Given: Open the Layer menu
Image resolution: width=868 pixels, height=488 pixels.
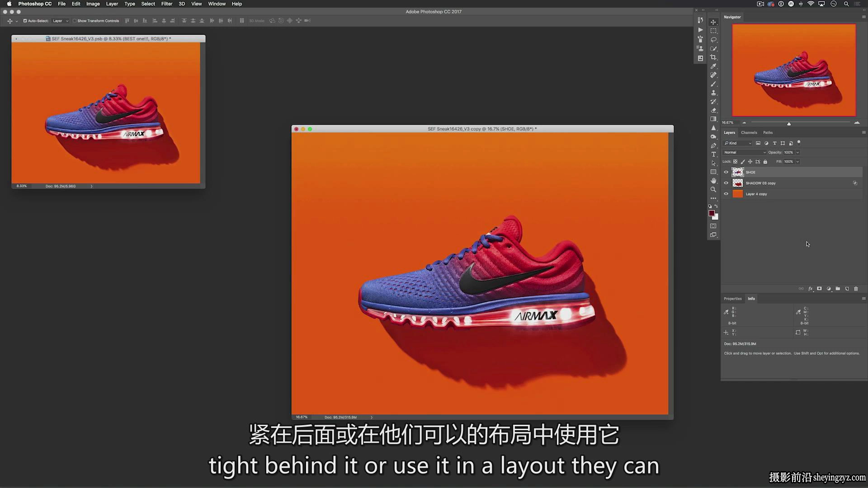Looking at the screenshot, I should coord(112,4).
